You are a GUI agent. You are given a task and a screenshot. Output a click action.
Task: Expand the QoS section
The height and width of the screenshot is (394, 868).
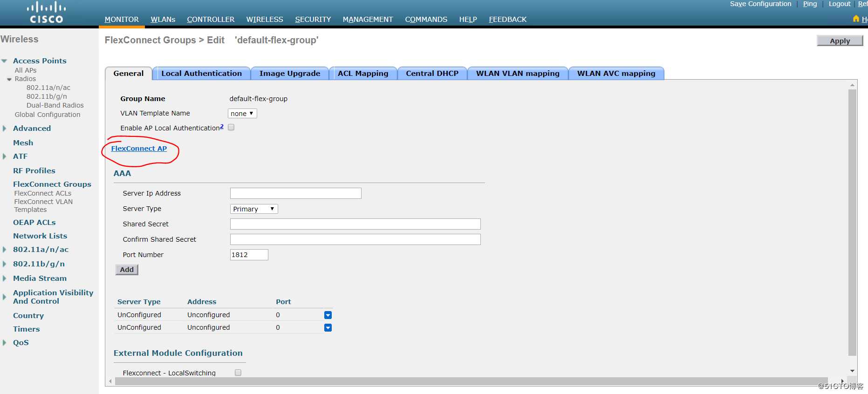tap(4, 343)
